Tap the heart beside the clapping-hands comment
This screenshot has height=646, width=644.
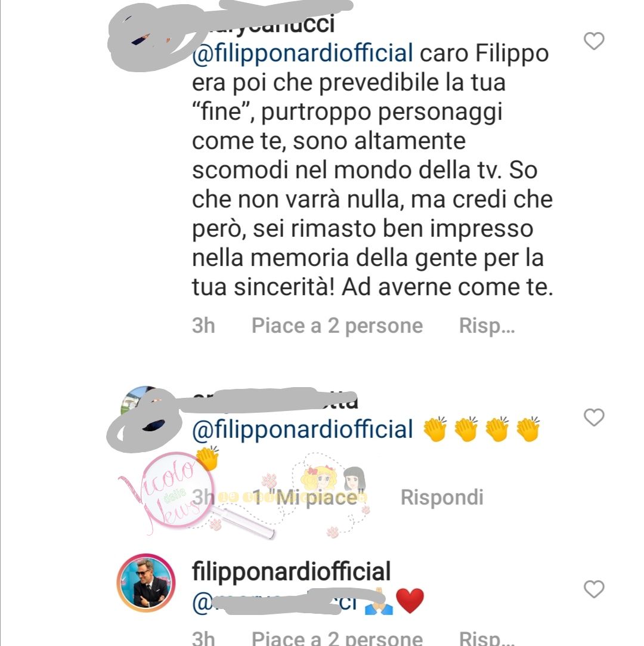(x=594, y=418)
